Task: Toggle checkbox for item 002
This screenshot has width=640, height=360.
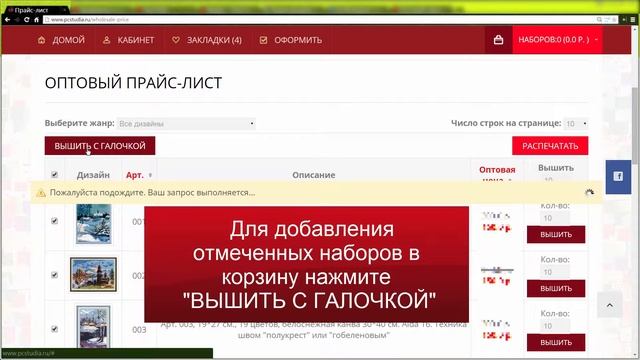Action: 54,275
